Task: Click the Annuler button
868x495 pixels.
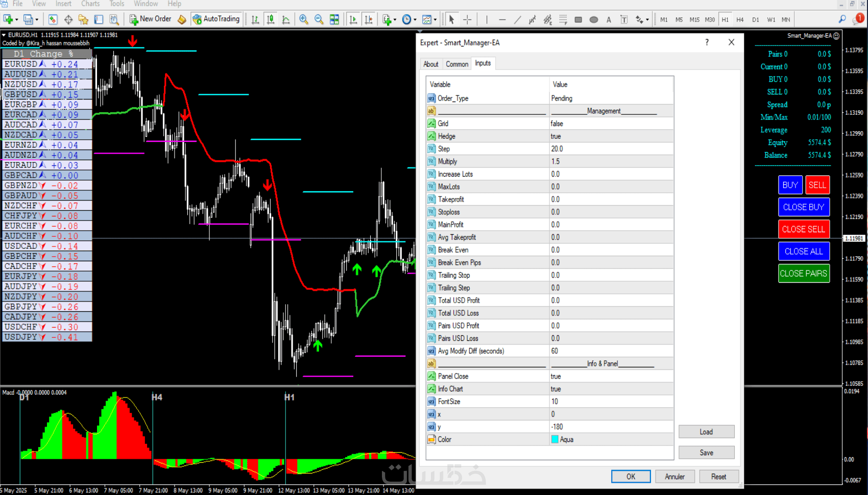Action: pyautogui.click(x=674, y=477)
